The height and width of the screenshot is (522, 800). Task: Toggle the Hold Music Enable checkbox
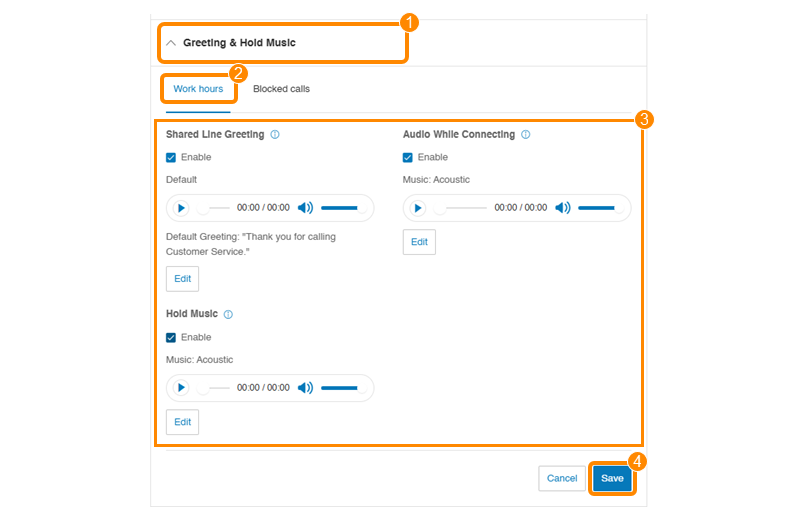point(171,337)
